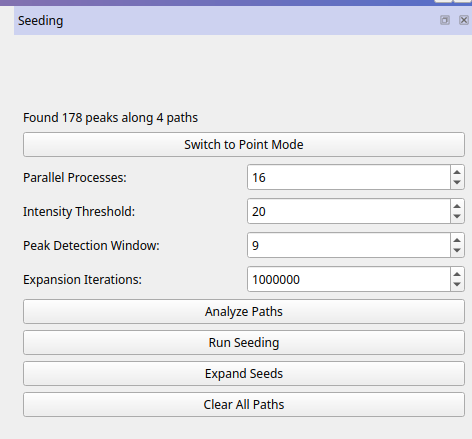Click the Peak Detection Window label
The height and width of the screenshot is (439, 472).
tap(91, 246)
